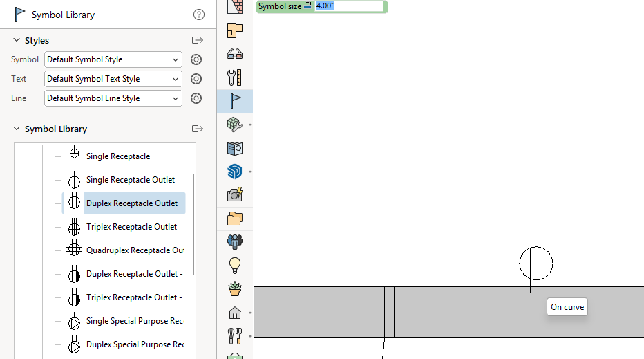
Task: Click the Symbol size input field
Action: pos(349,6)
